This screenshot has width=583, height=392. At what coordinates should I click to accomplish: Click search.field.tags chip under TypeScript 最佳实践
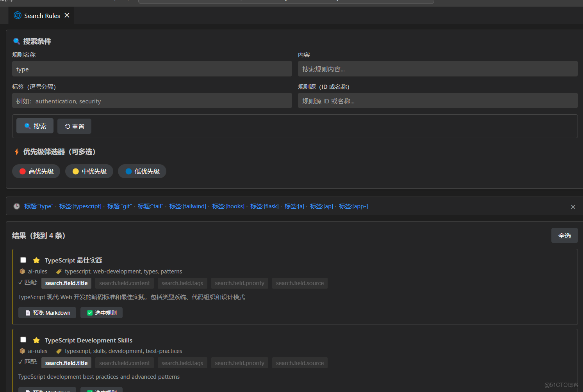click(x=182, y=283)
